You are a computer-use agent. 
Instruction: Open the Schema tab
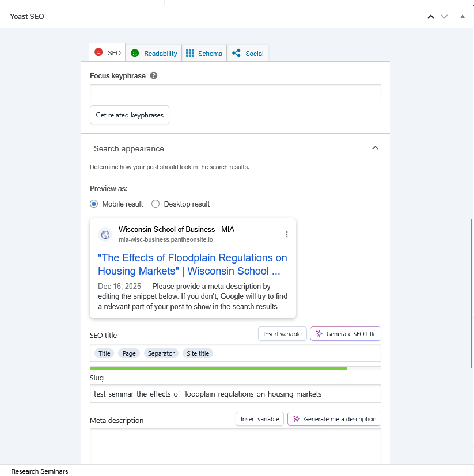[204, 54]
